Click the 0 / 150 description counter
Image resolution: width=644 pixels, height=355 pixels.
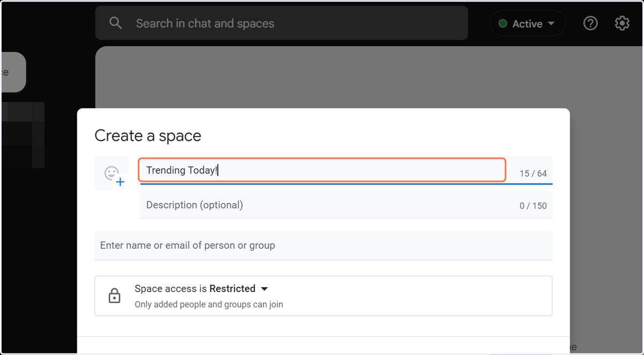(x=533, y=206)
